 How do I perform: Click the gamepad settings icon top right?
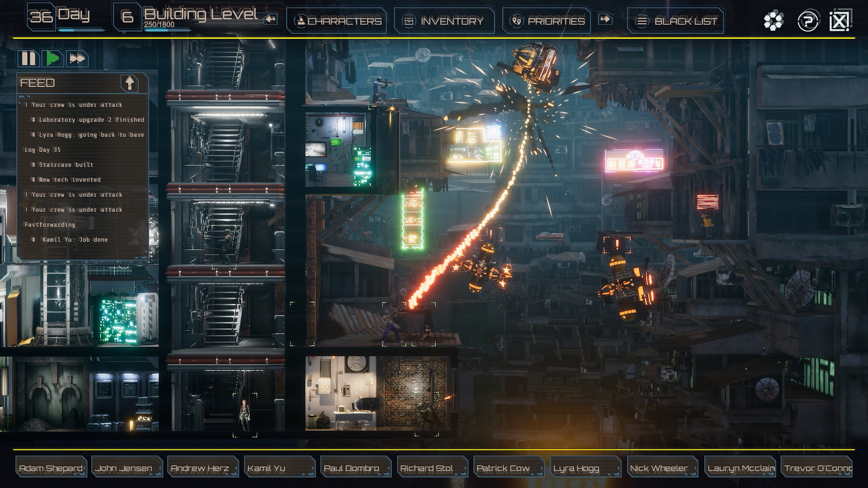tap(774, 20)
